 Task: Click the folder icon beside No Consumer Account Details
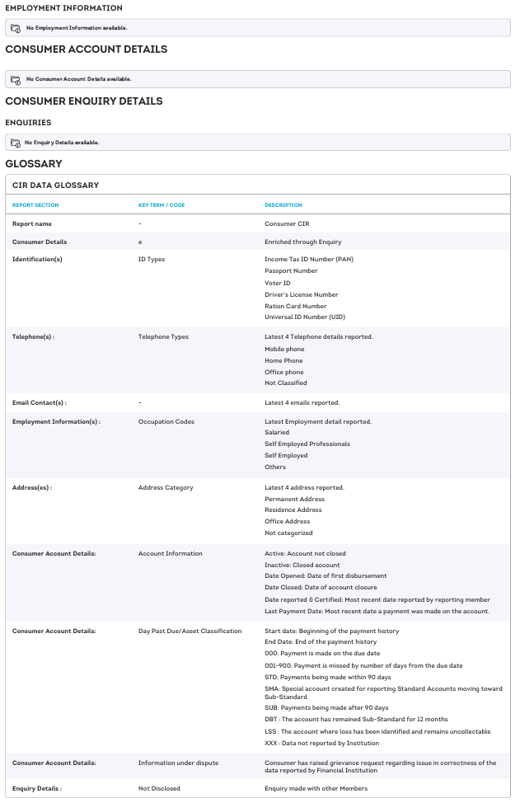pos(15,79)
